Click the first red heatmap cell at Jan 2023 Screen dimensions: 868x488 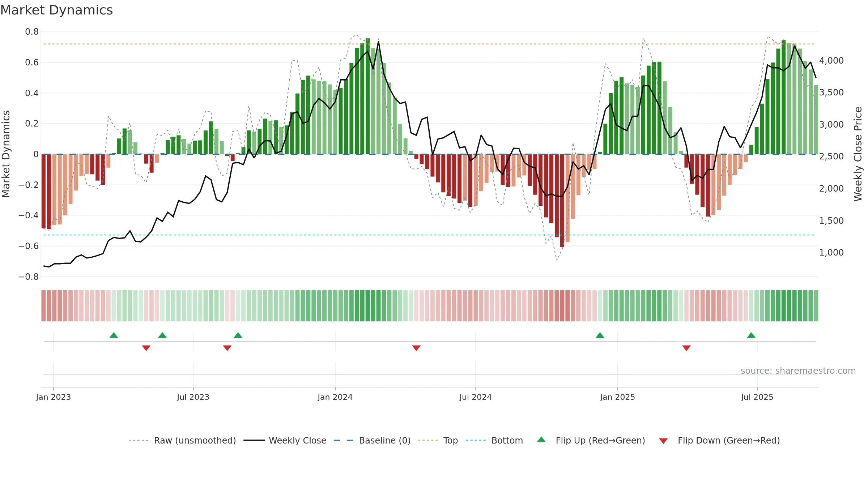pos(43,306)
